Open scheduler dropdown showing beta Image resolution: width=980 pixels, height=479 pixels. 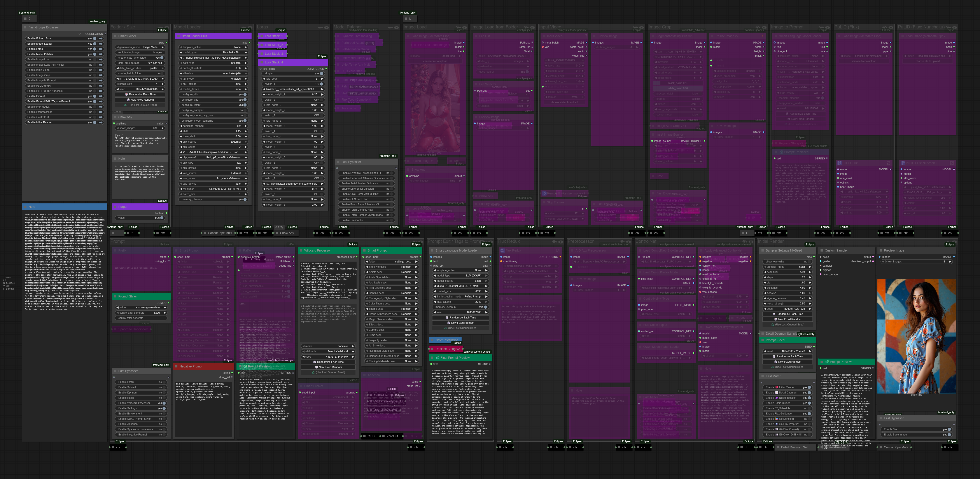[x=787, y=272]
